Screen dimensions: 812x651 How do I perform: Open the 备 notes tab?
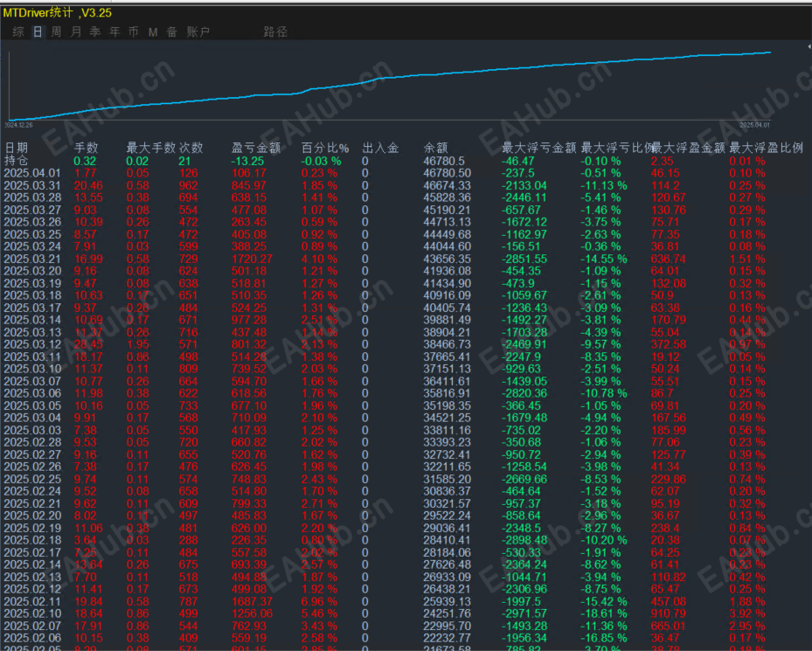[x=172, y=32]
